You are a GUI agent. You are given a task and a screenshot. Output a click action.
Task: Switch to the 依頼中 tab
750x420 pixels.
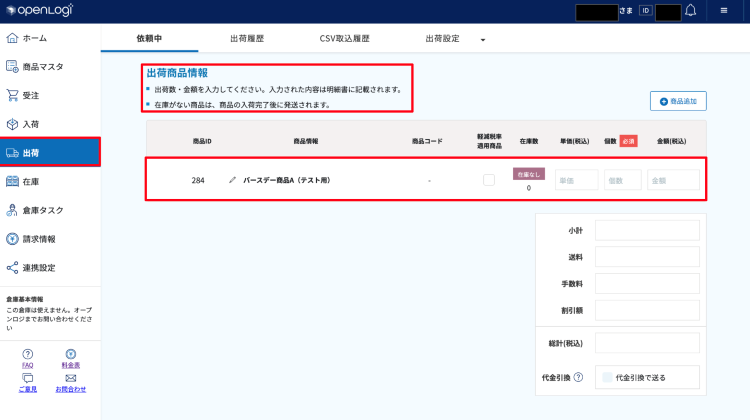click(149, 38)
